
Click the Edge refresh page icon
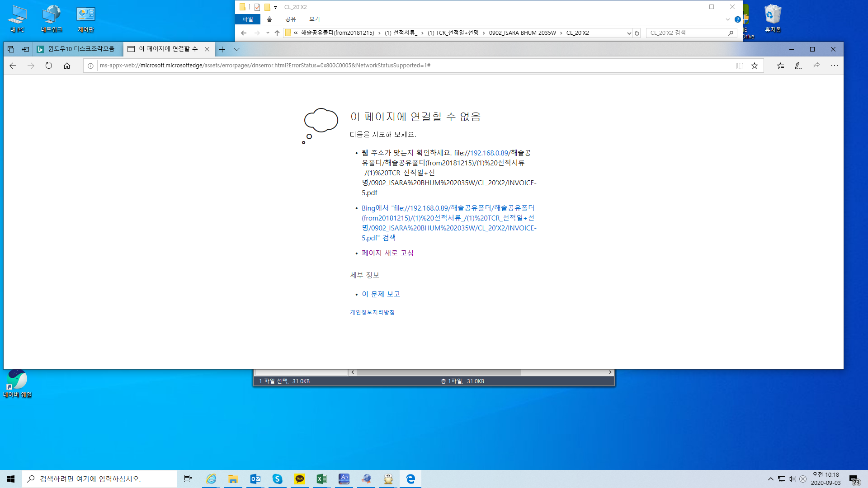(x=49, y=66)
